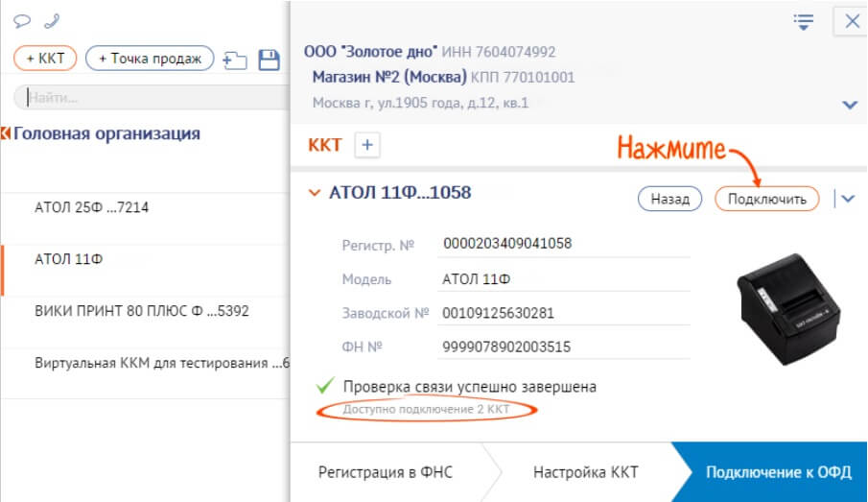Click the + Точка продаж button

(x=149, y=59)
